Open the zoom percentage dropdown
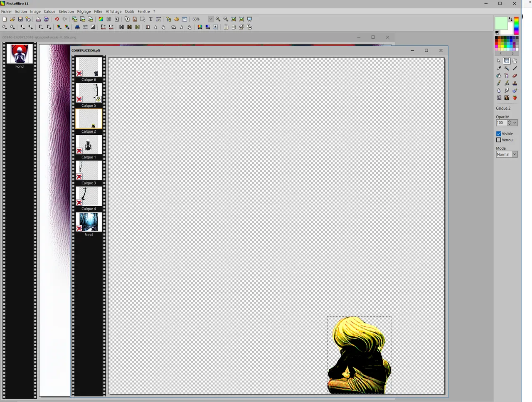The height and width of the screenshot is (402, 532). 211,19
